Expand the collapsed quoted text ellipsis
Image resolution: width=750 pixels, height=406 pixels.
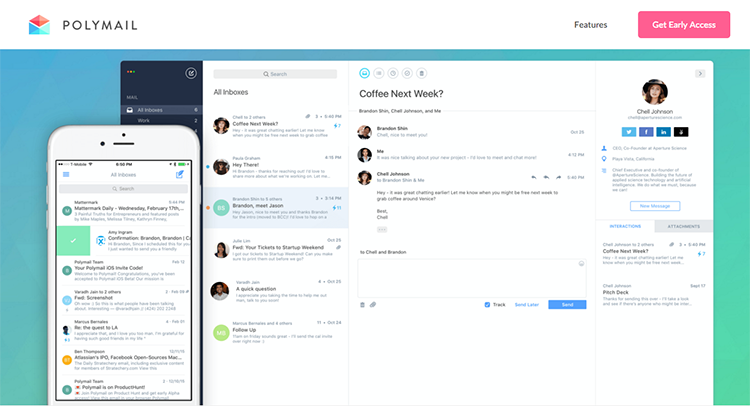tap(382, 229)
